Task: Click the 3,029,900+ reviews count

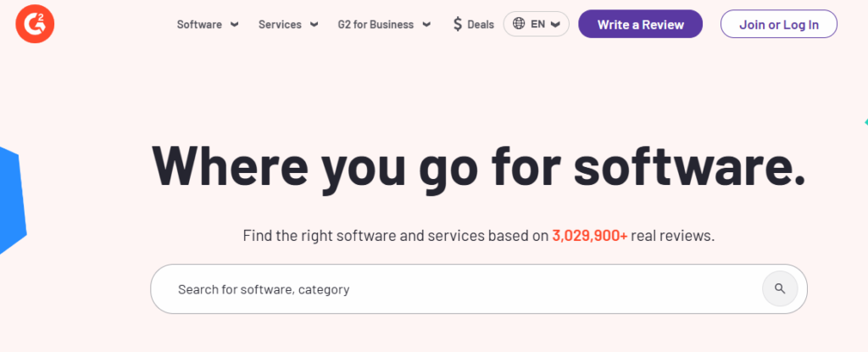Action: pyautogui.click(x=590, y=236)
